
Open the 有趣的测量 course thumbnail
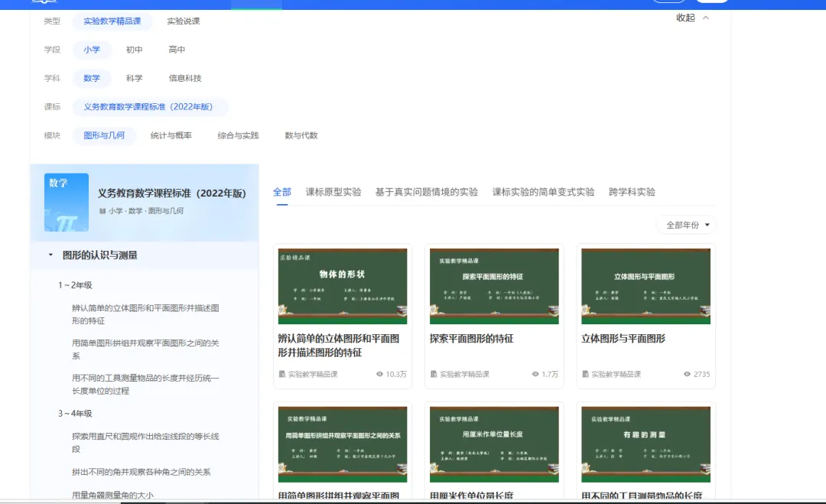pyautogui.click(x=646, y=444)
